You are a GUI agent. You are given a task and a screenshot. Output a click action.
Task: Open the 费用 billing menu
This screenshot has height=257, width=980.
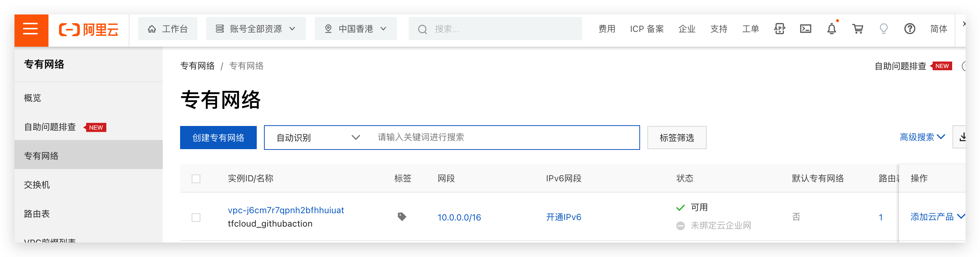coord(606,29)
